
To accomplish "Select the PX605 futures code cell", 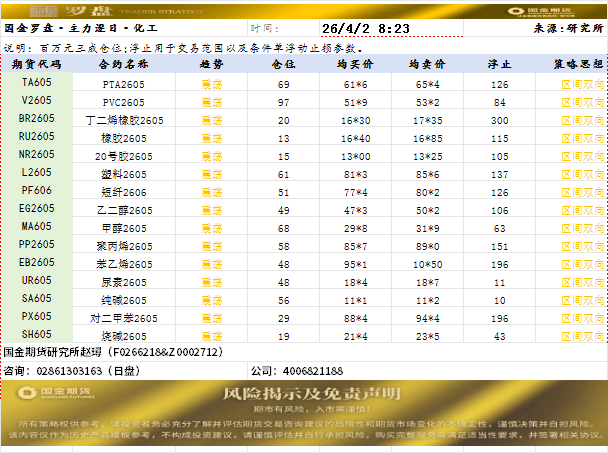I will pyautogui.click(x=36, y=316).
